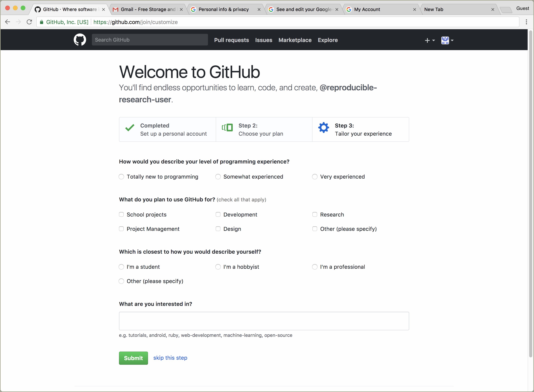This screenshot has width=534, height=392.
Task: Open the Pull requests menu
Action: click(x=231, y=40)
